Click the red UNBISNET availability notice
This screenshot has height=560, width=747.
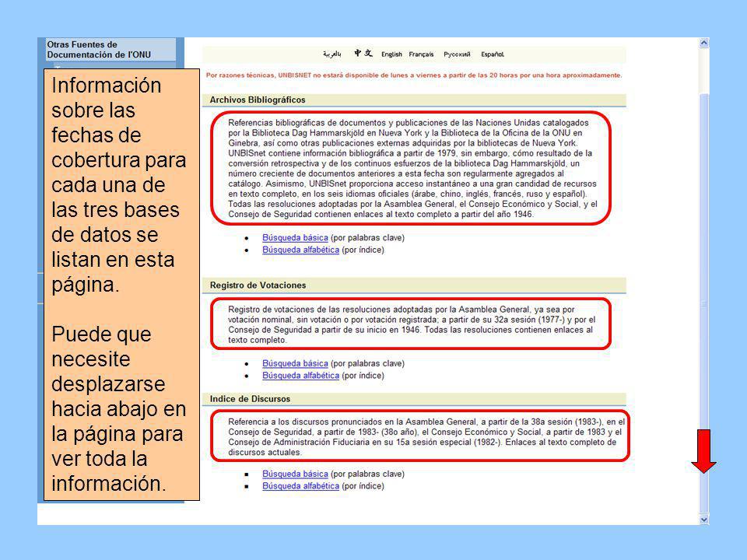414,75
